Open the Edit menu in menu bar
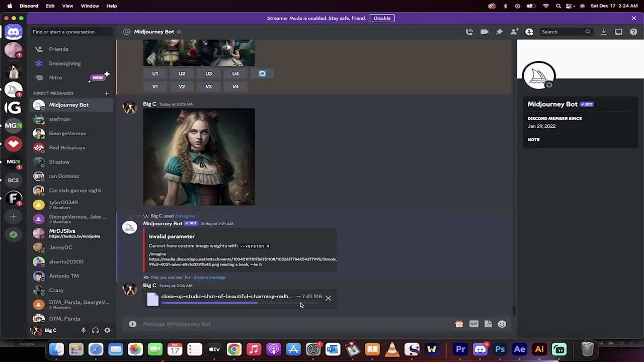Screen dimensions: 644x362 [50, 6]
